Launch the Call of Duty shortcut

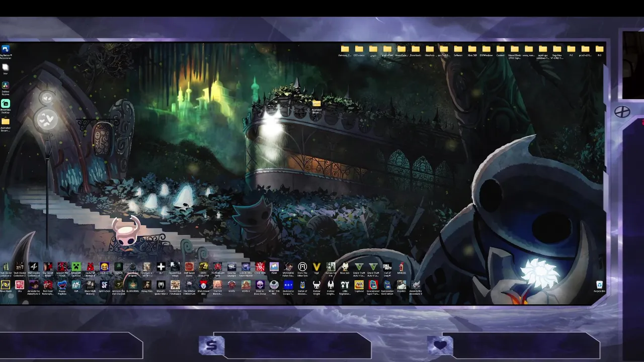pos(387,269)
